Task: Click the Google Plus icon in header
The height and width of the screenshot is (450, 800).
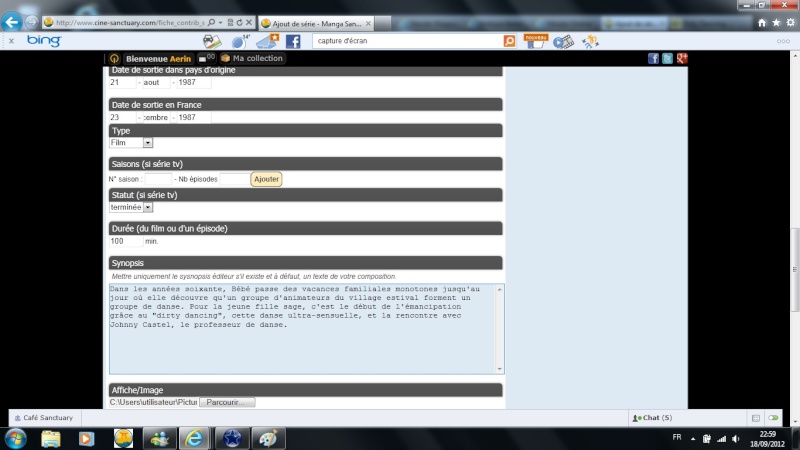Action: click(x=681, y=59)
